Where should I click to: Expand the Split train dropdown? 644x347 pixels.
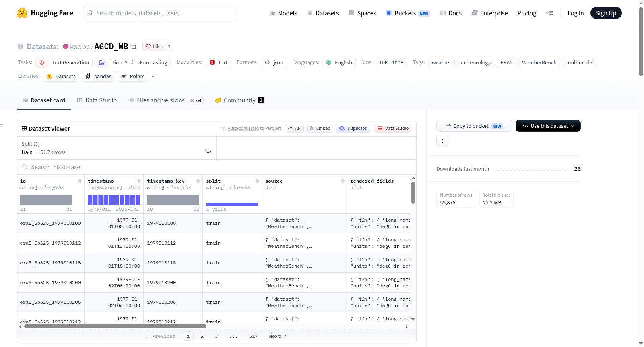pyautogui.click(x=116, y=148)
